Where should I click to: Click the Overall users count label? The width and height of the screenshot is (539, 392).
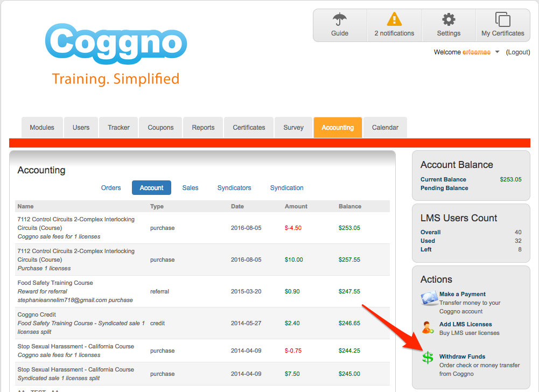click(430, 232)
